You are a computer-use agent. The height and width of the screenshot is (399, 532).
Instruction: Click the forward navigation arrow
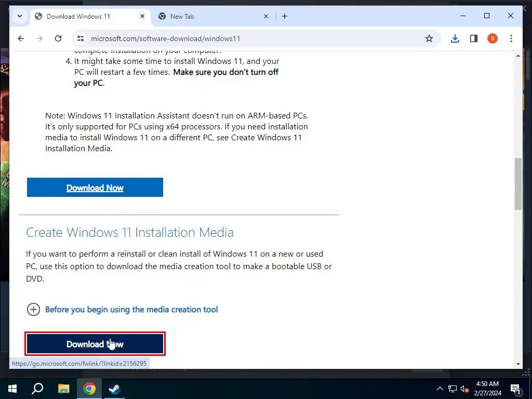[x=39, y=38]
